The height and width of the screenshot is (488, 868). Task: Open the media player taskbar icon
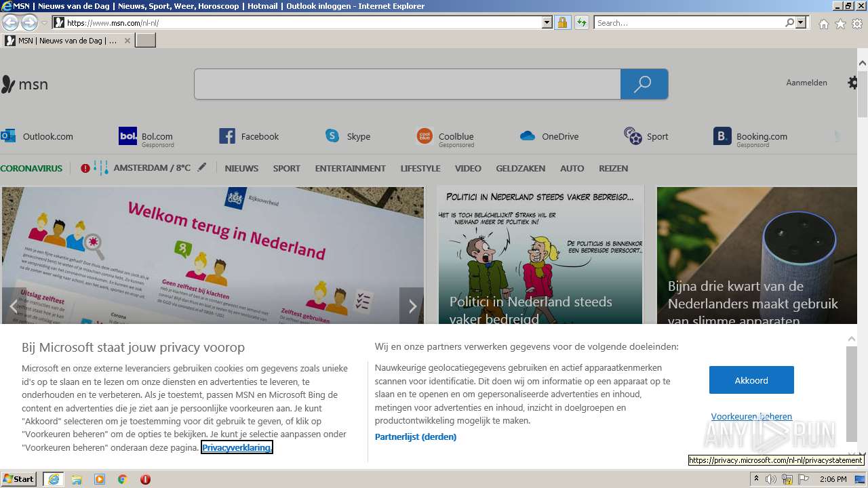click(x=100, y=479)
